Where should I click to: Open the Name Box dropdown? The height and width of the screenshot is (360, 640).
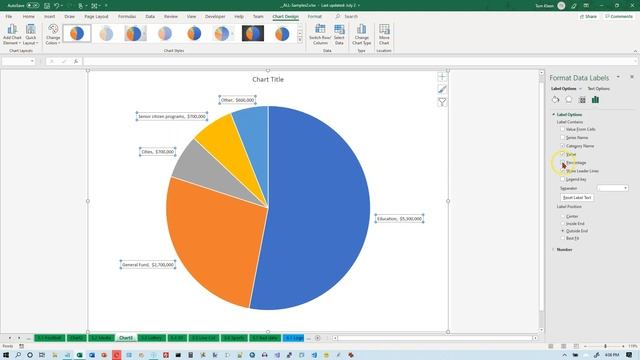32,61
